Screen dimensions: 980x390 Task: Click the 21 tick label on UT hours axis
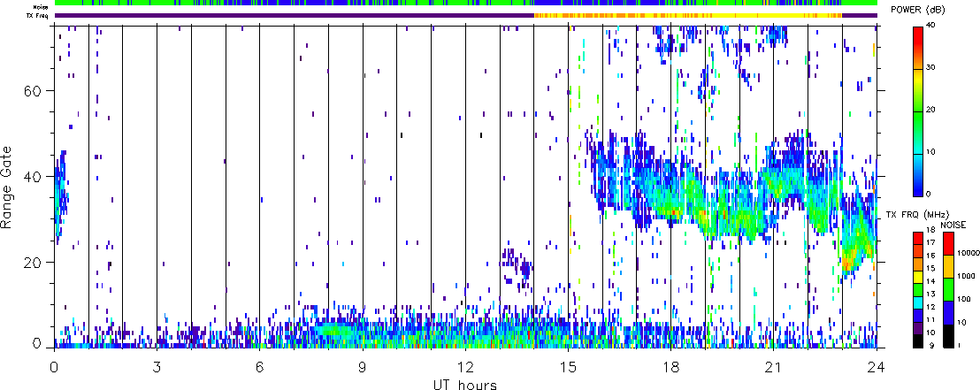pyautogui.click(x=774, y=366)
